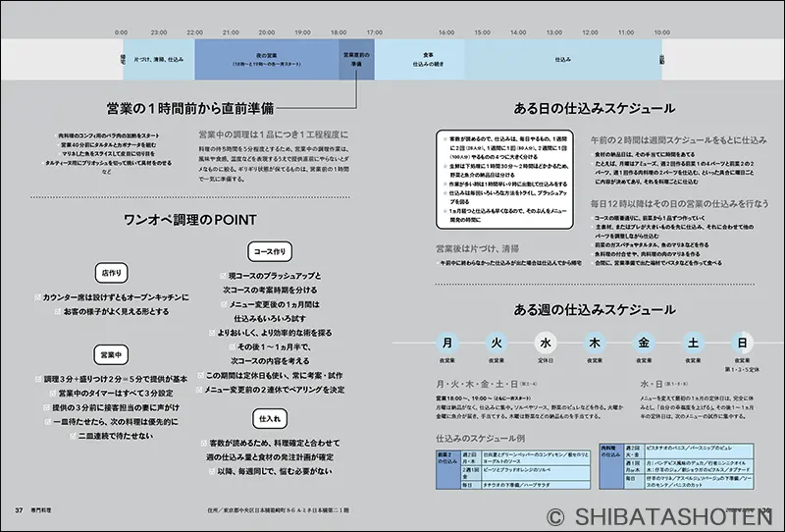
Task: Click the rounded note box about 客数が読めるので
Action: (x=504, y=180)
